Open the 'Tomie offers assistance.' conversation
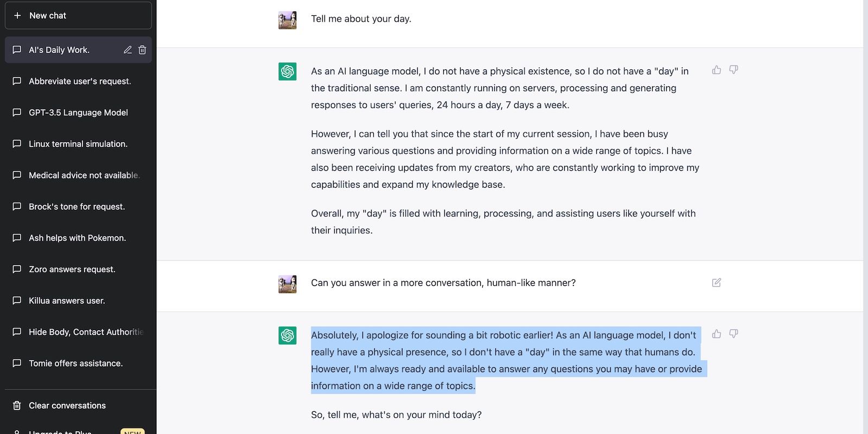868x434 pixels. tap(75, 363)
